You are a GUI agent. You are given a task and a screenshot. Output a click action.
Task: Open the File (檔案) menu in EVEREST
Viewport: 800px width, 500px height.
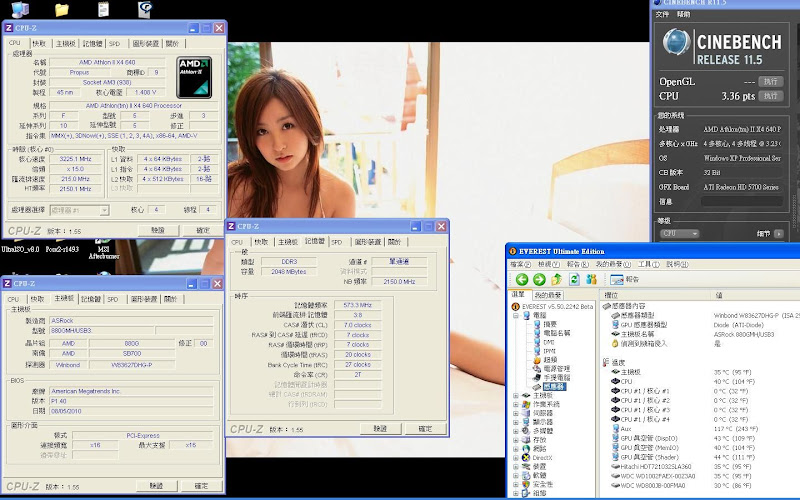coord(520,264)
